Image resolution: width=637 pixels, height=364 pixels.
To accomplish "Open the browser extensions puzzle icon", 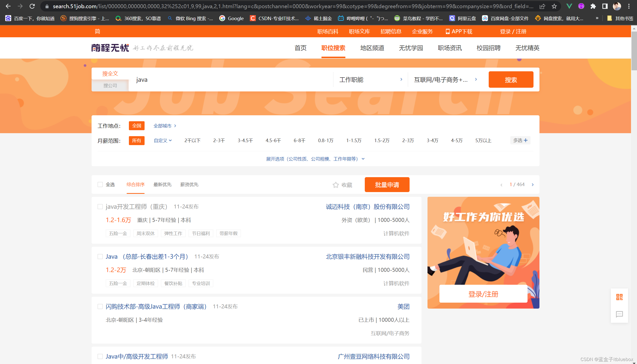I will pos(593,6).
